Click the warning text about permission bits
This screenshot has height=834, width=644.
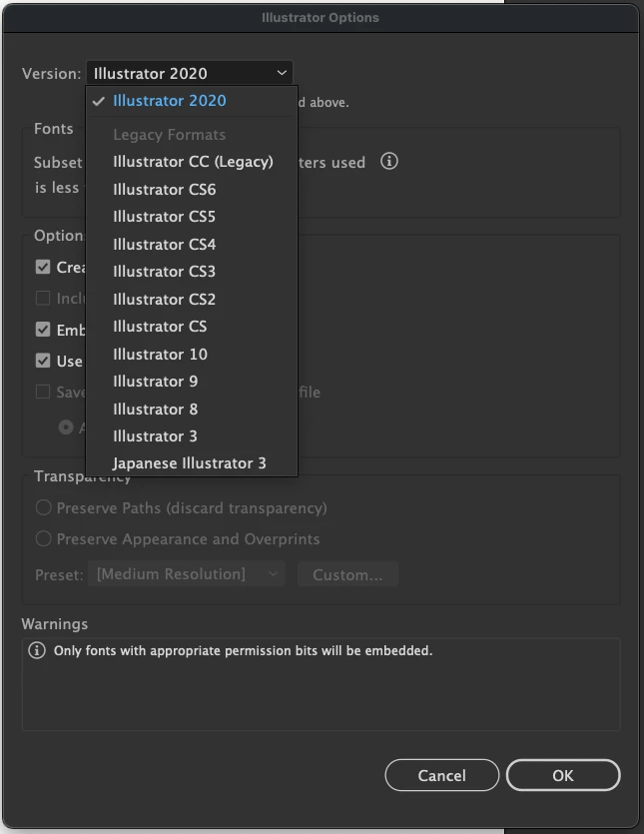pos(243,650)
